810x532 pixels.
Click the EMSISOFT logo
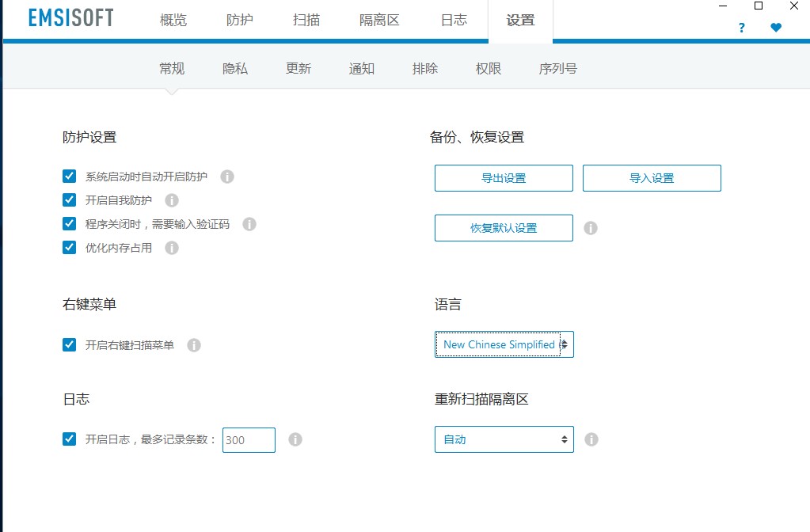coord(70,18)
